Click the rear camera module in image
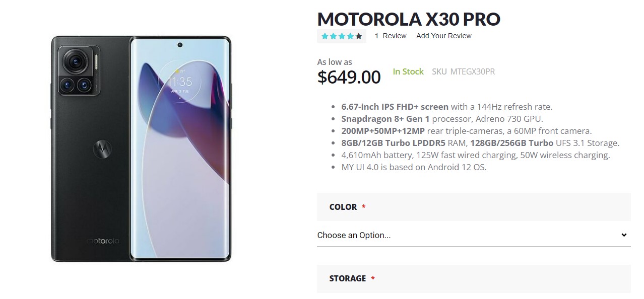The width and height of the screenshot is (644, 299). pyautogui.click(x=82, y=71)
